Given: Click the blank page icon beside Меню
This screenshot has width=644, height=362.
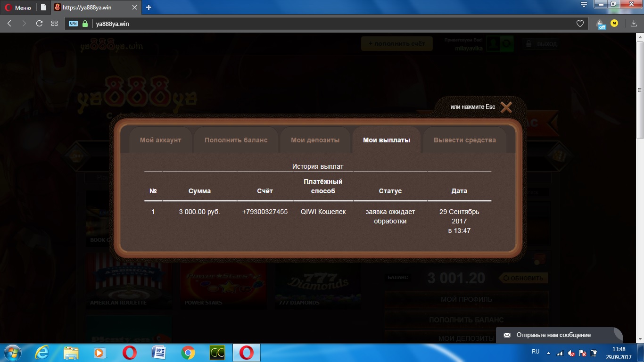Looking at the screenshot, I should tap(43, 7).
